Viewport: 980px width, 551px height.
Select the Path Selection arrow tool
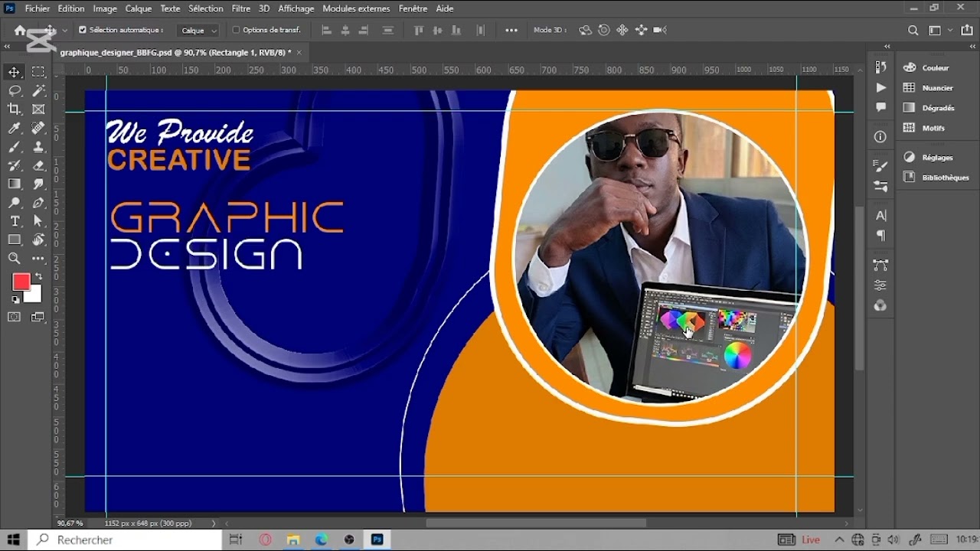[38, 221]
